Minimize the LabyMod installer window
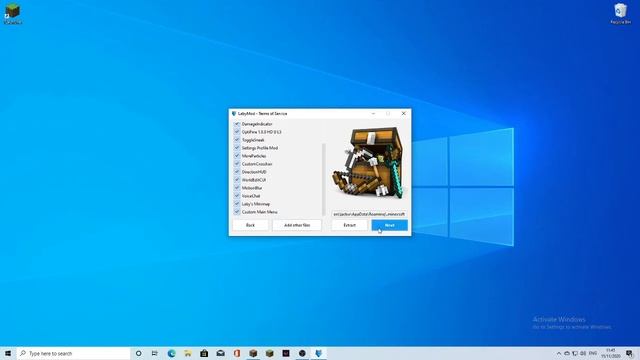Viewport: 640px width, 360px height. (x=373, y=113)
